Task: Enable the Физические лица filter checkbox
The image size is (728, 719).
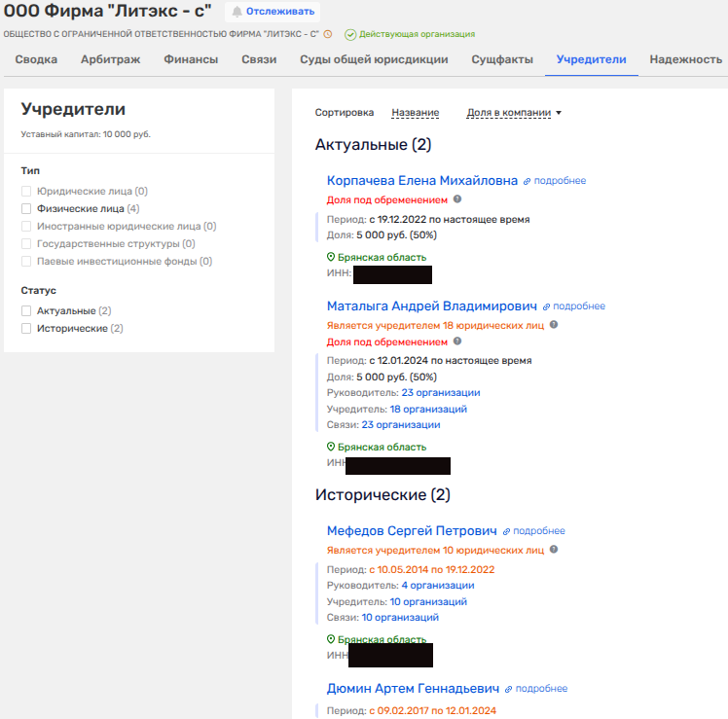Action: pos(27,208)
